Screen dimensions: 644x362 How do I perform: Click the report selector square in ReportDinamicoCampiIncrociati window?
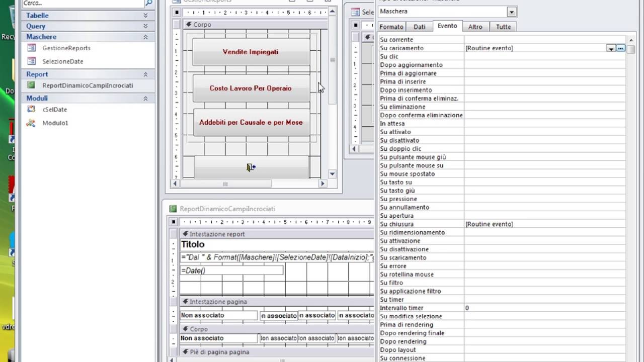pos(174,222)
